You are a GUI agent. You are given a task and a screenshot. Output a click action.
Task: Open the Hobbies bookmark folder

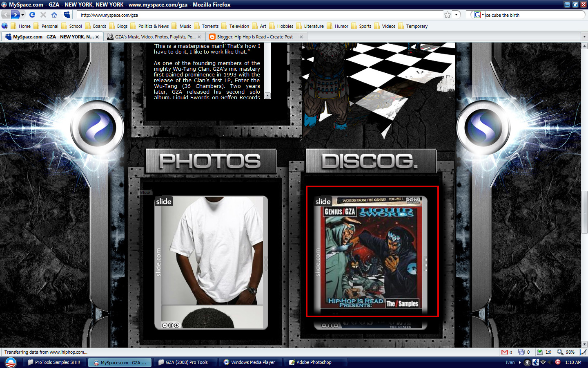(281, 26)
